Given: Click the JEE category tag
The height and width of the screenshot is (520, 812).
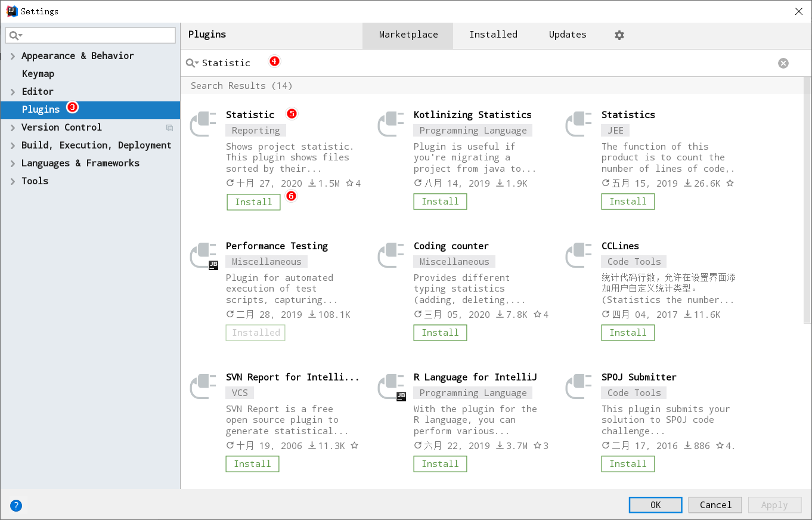Looking at the screenshot, I should 615,131.
